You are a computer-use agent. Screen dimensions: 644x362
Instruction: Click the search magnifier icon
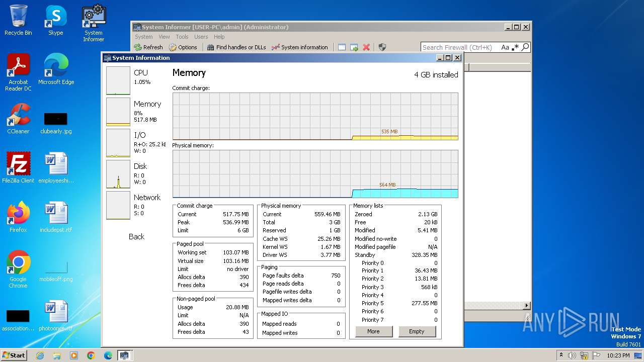525,47
